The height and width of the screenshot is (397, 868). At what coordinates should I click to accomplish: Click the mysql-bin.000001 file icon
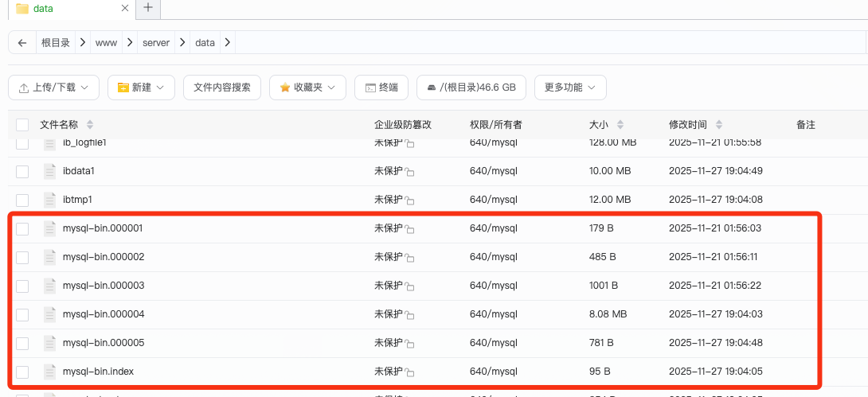[50, 228]
